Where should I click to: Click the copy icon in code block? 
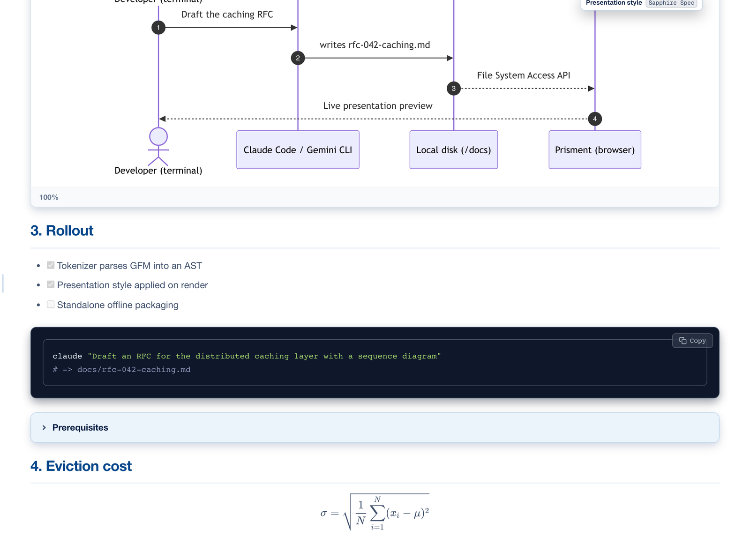click(x=683, y=341)
